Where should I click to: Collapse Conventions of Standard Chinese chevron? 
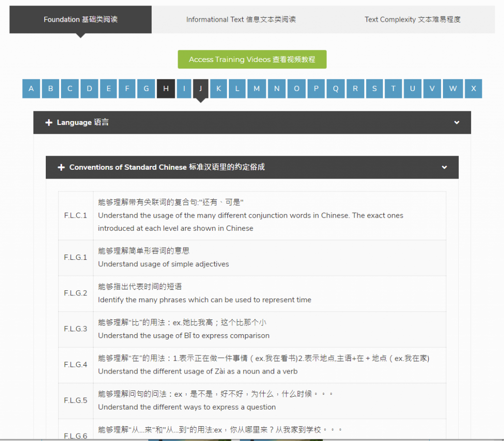[444, 167]
